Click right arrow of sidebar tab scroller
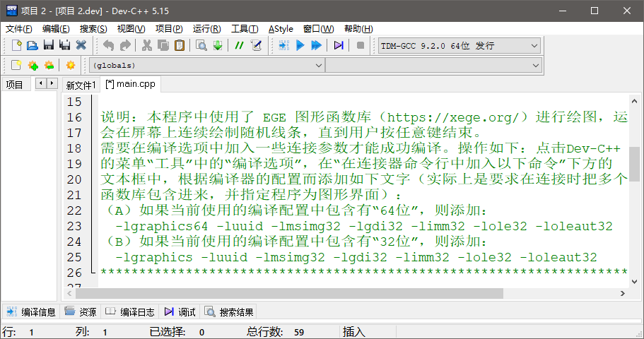The image size is (644, 339). pos(52,83)
